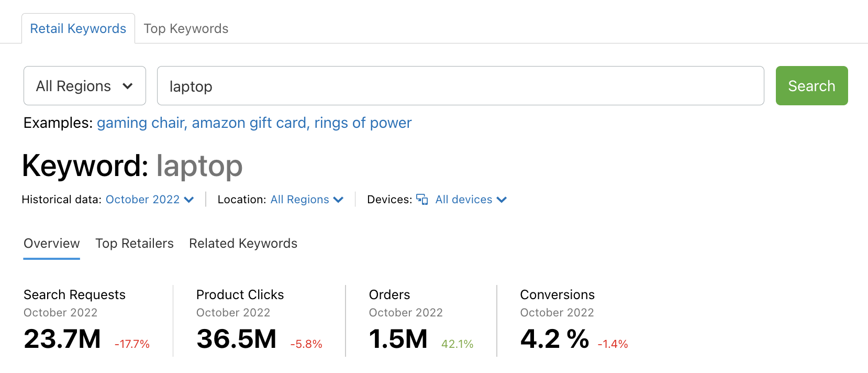The height and width of the screenshot is (373, 868).
Task: Click the devices icon
Action: point(422,199)
